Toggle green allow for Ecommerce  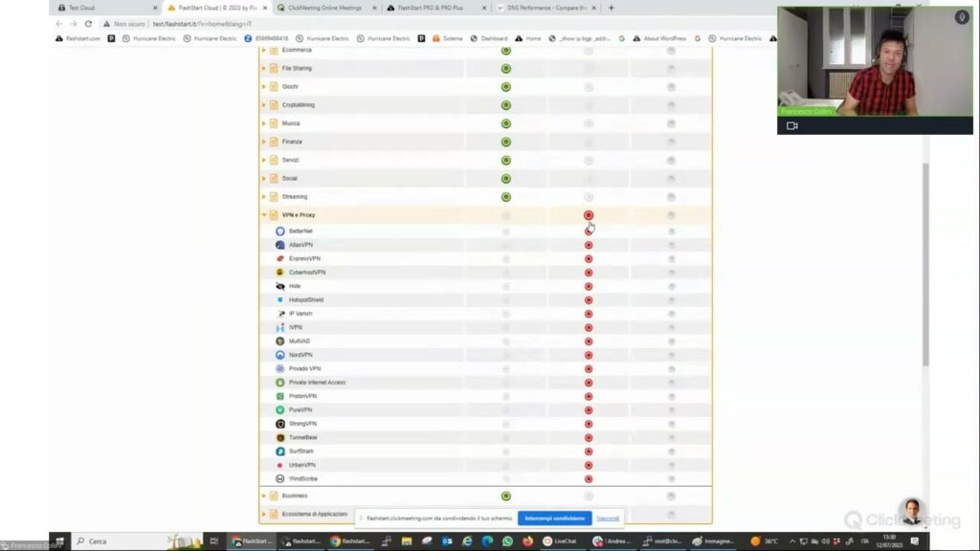click(x=506, y=50)
